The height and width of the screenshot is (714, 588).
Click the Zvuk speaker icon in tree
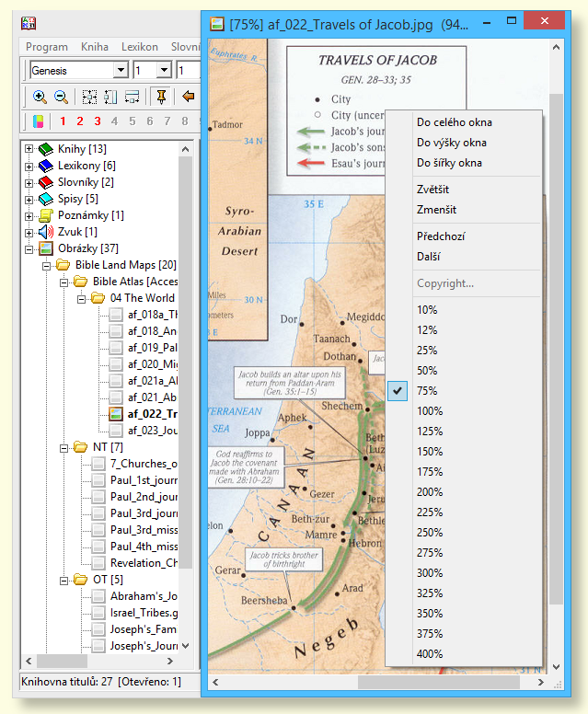click(x=46, y=232)
